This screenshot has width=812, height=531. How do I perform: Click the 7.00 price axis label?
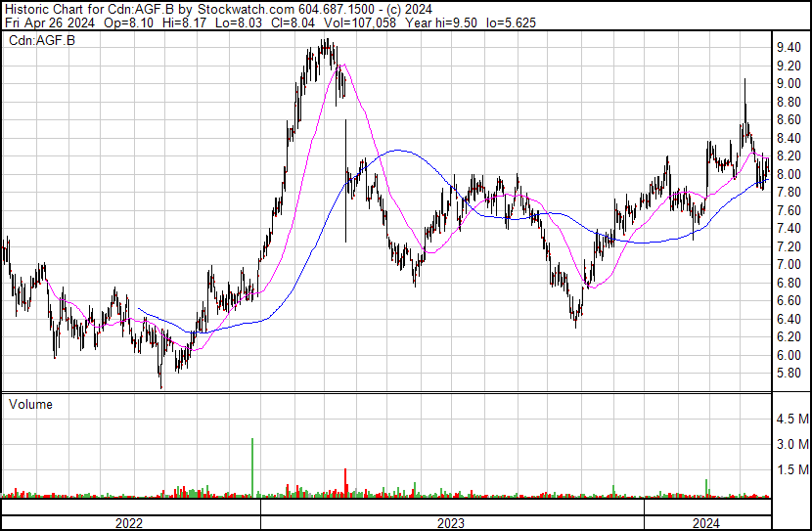click(x=789, y=264)
